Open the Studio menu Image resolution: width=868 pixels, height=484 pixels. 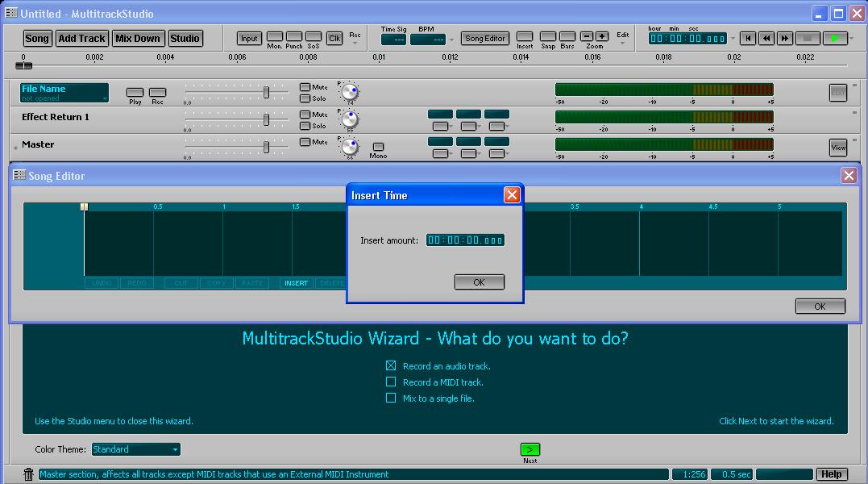click(185, 38)
